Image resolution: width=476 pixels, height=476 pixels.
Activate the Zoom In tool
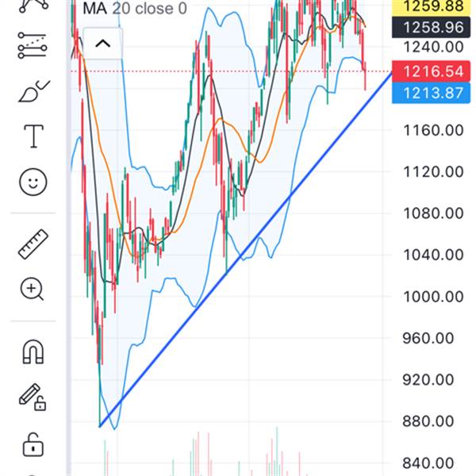[32, 289]
